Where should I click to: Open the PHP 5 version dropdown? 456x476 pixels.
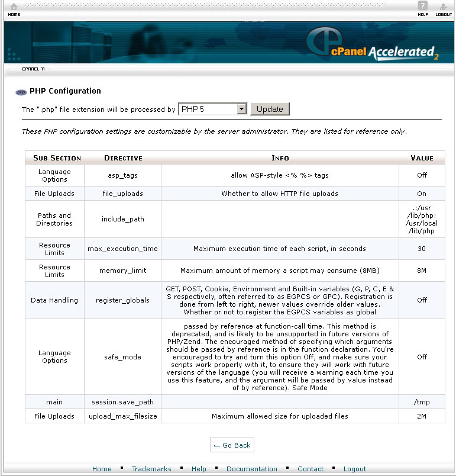pos(212,109)
